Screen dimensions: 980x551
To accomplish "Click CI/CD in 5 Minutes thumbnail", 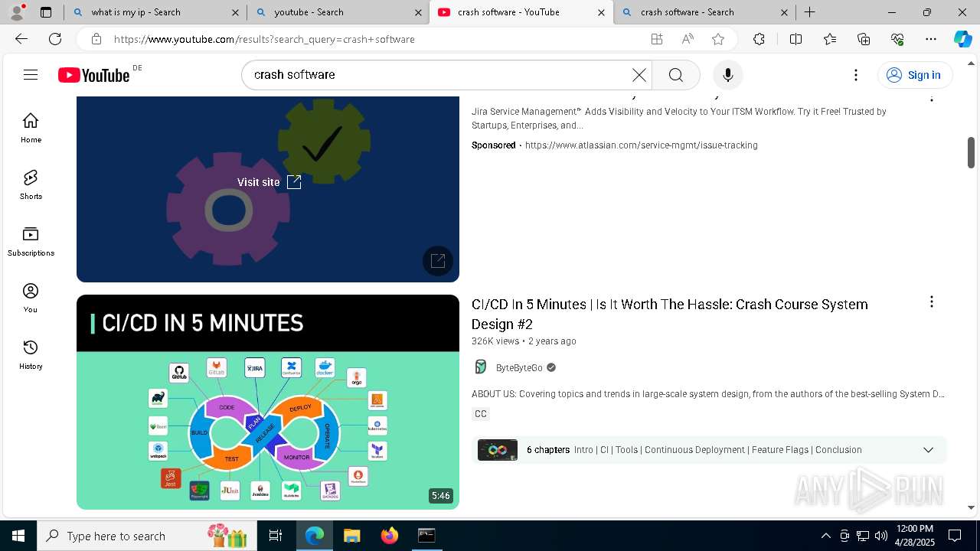I will (268, 402).
